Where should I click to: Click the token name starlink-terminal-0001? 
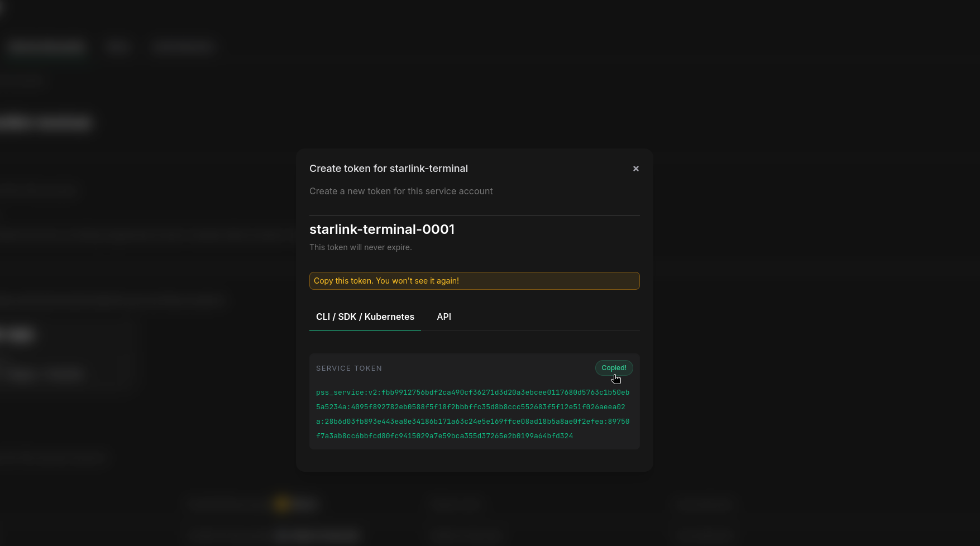tap(382, 229)
